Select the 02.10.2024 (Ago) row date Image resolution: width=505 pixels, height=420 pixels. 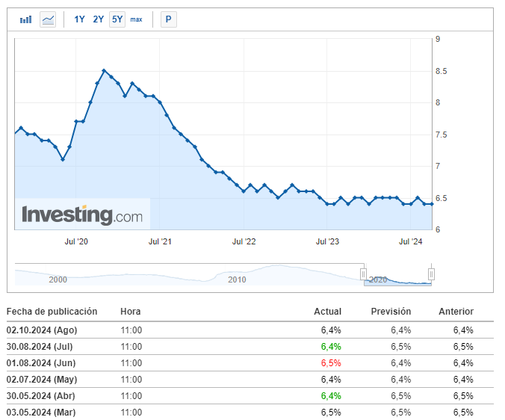coord(42,330)
